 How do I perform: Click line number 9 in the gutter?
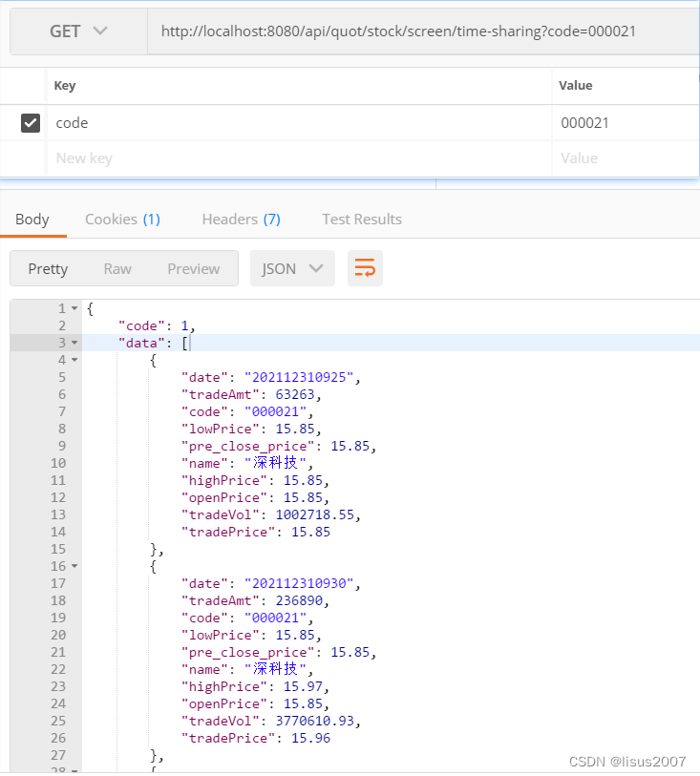(x=62, y=446)
